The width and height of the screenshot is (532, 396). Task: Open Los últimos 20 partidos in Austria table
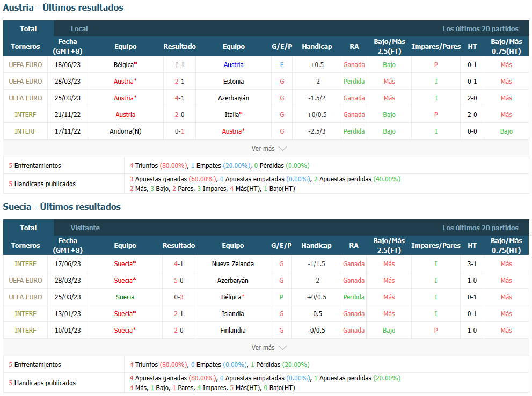pos(480,29)
